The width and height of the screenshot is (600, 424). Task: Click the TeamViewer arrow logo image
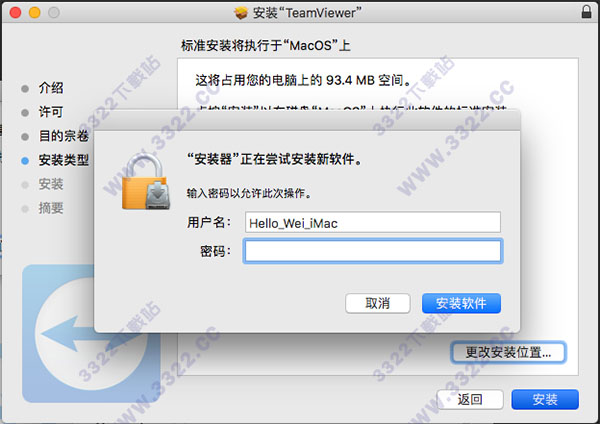tap(91, 333)
